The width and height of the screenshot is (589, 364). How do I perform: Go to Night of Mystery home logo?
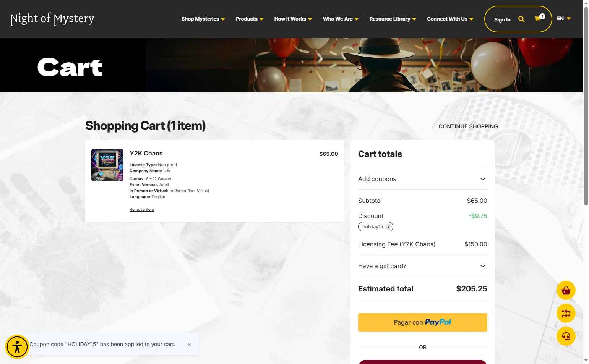tap(52, 19)
